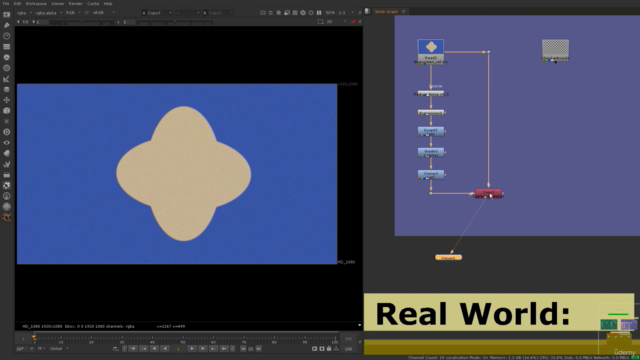The width and height of the screenshot is (640, 360).
Task: Open the Workspace menu
Action: point(36,4)
